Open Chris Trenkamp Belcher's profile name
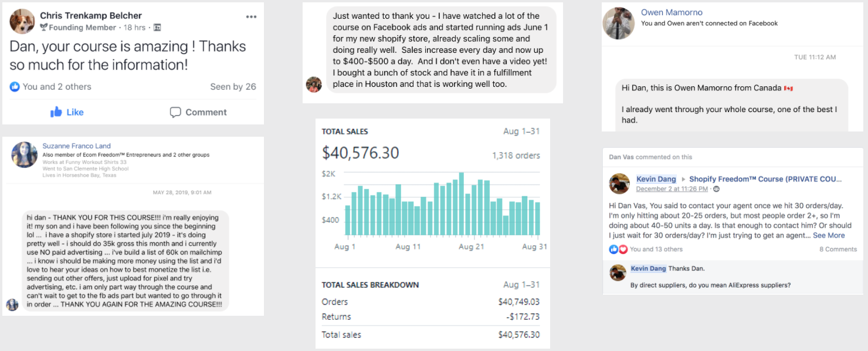The image size is (868, 351). point(91,15)
